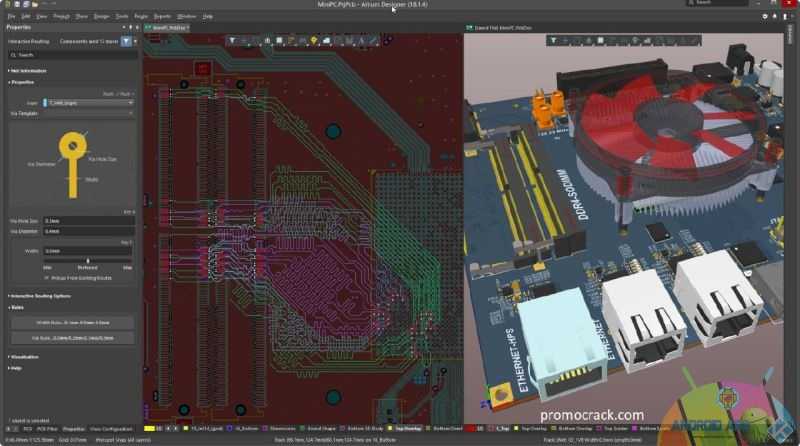Select the PCB panel tab at the bottom
Image resolution: width=800 pixels, height=446 pixels.
coord(27,429)
